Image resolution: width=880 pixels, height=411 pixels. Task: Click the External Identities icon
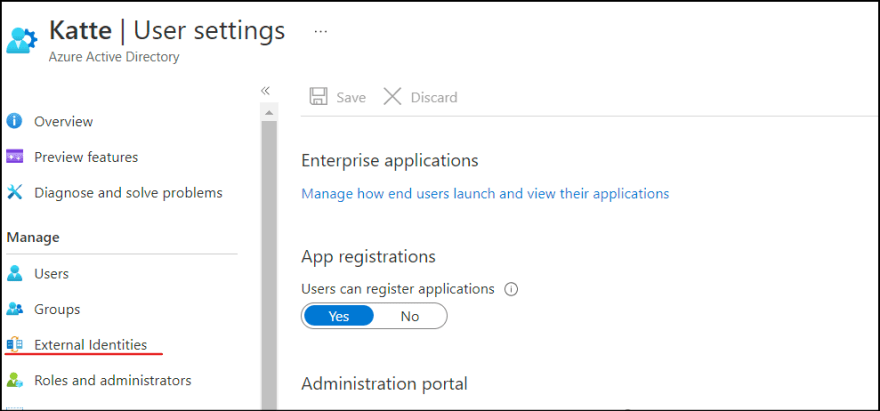[15, 345]
